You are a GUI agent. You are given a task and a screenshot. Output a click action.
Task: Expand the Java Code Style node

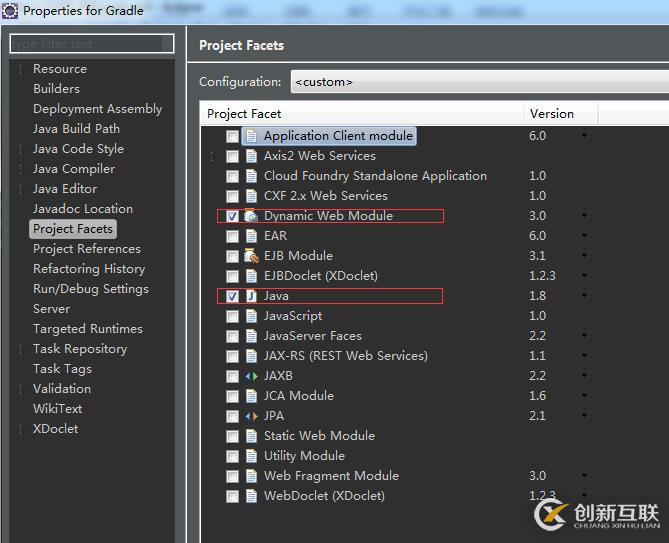tap(20, 149)
